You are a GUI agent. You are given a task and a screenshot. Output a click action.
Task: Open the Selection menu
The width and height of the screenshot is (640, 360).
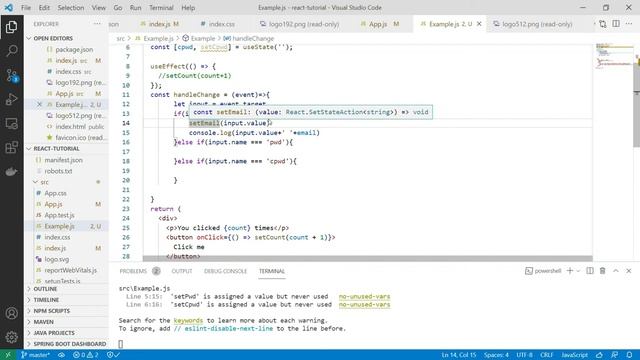point(71,7)
